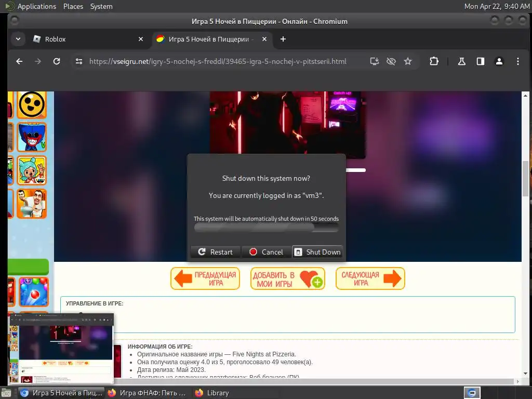
Task: Click the scrollbar down arrow
Action: click(526, 374)
